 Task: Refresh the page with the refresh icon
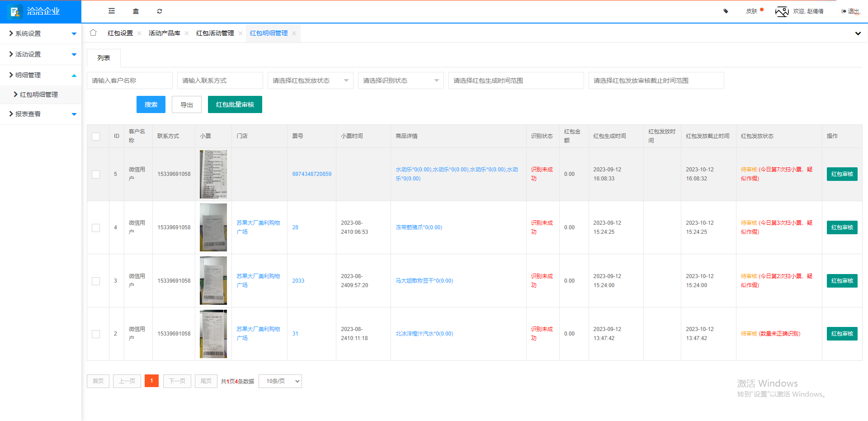click(x=160, y=11)
